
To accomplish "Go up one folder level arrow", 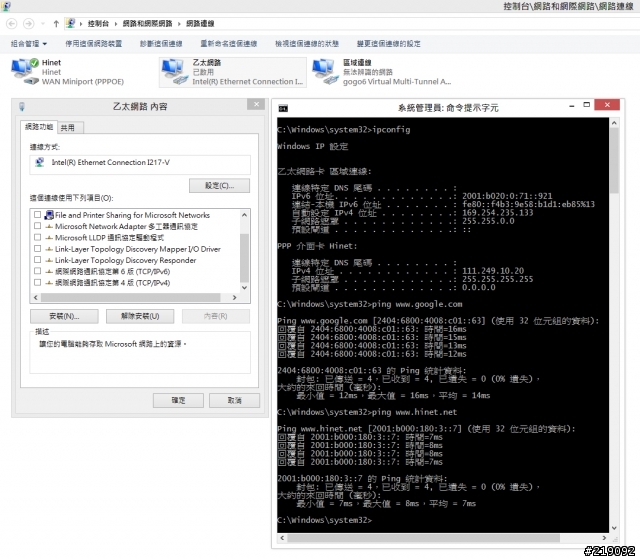I will [56, 24].
